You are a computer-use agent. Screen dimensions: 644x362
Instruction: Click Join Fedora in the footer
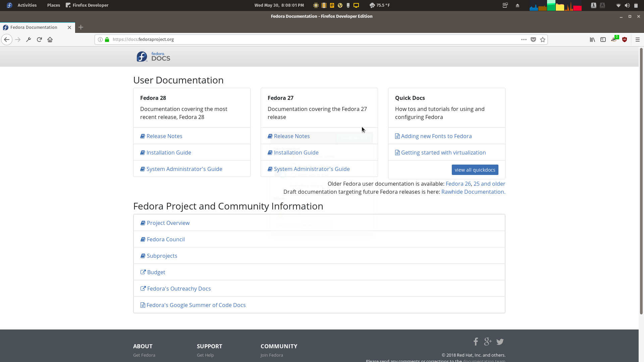pos(272,355)
